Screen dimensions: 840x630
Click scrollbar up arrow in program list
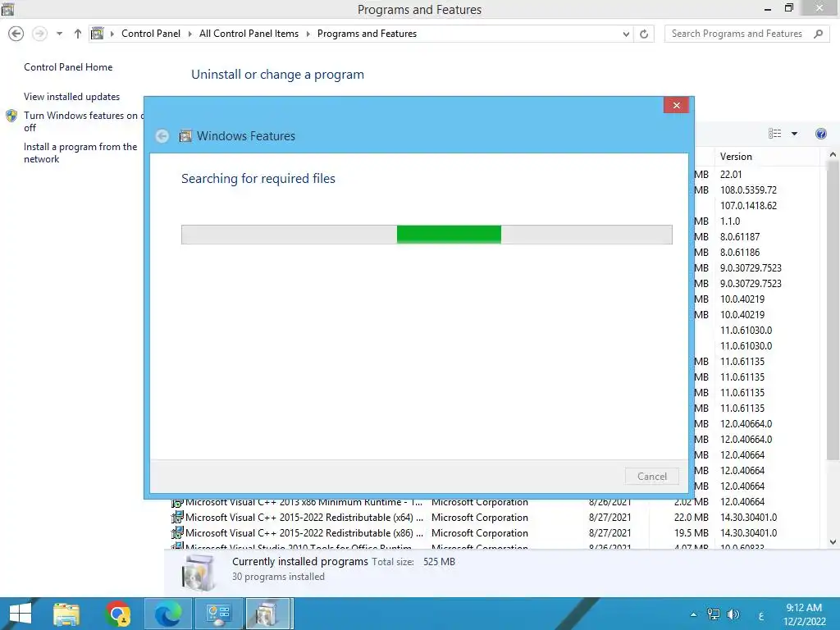tap(833, 155)
